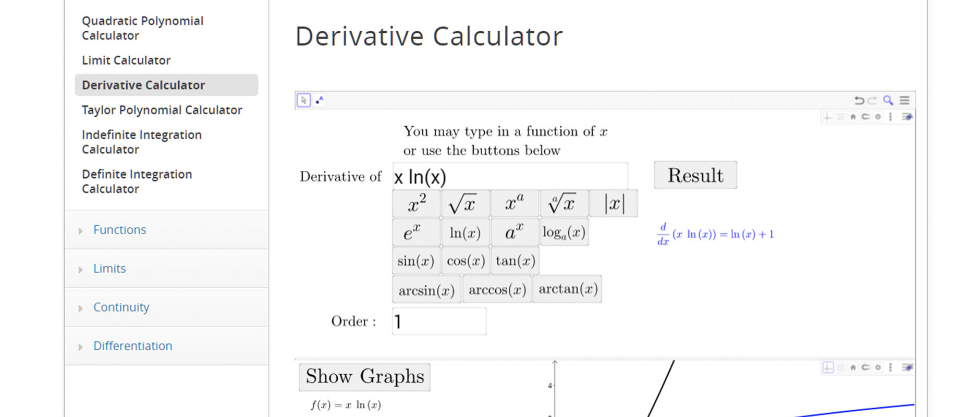Click the square root of x button
Screen dimensions: 980x417
(x=464, y=203)
